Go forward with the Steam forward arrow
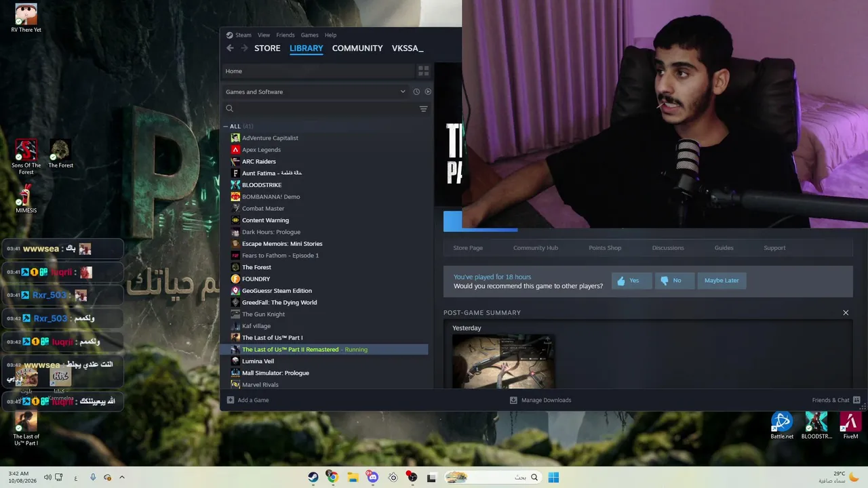The image size is (868, 488). (x=244, y=48)
